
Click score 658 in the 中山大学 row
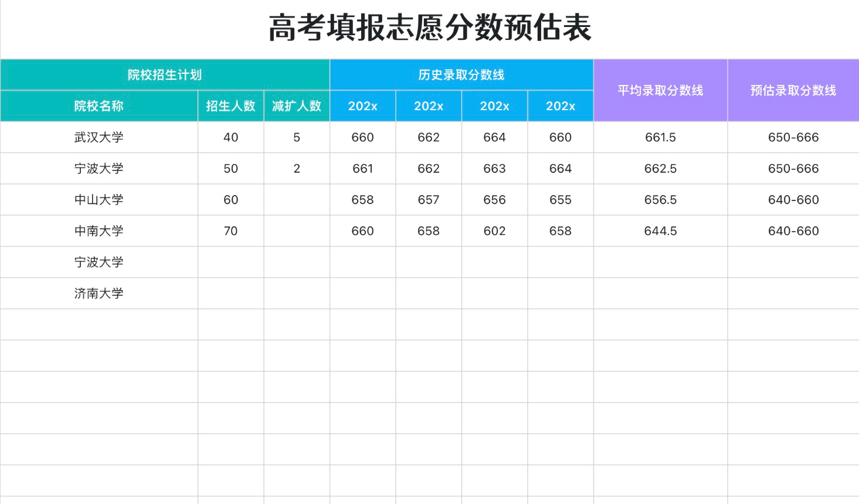(x=363, y=200)
